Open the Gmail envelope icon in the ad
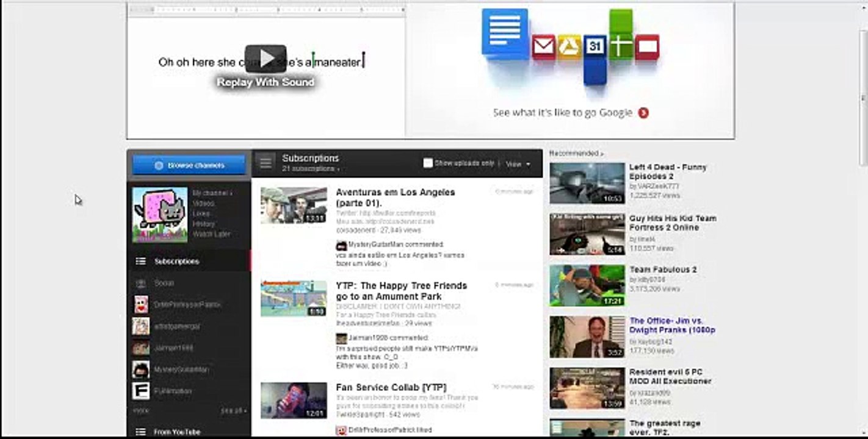This screenshot has height=439, width=868. (543, 46)
